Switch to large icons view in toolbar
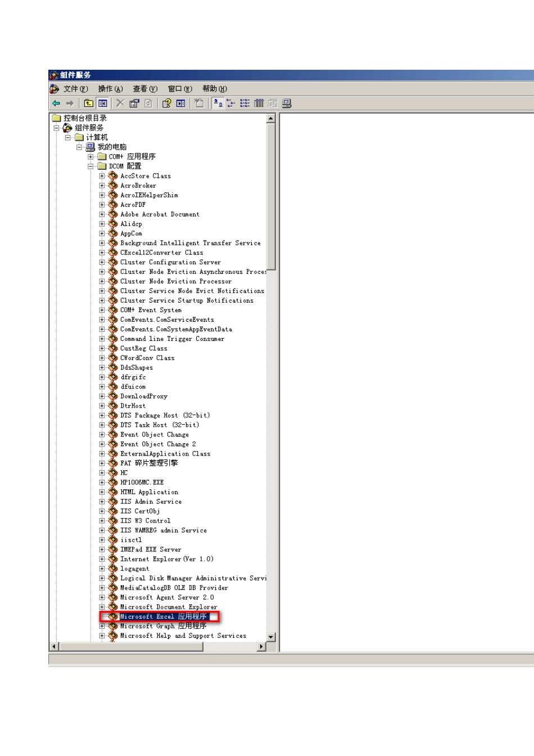Image resolution: width=534 pixels, height=756 pixels. coord(218,103)
